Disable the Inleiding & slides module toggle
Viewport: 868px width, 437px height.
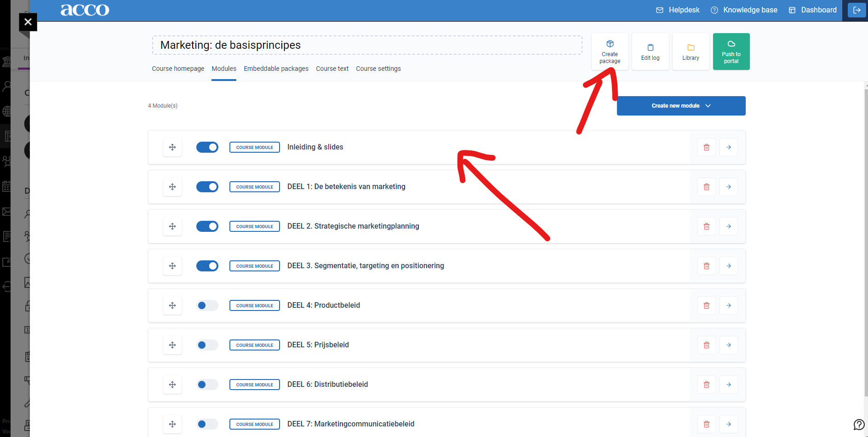[x=207, y=147]
